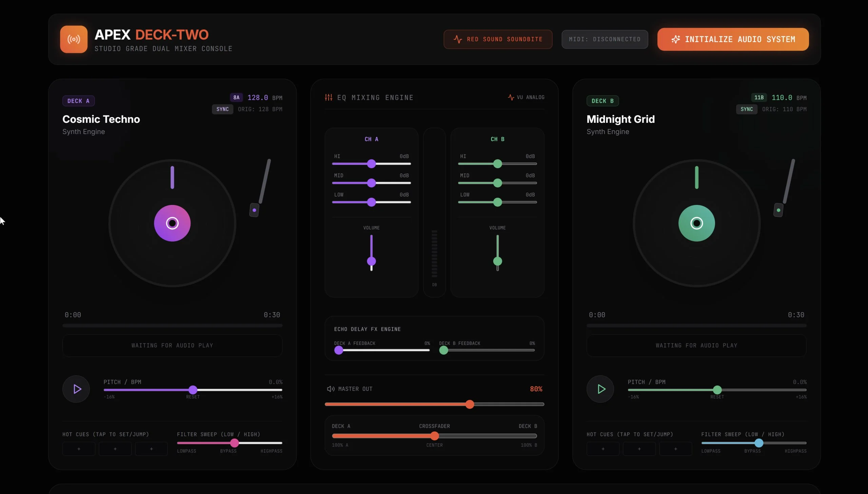Image resolution: width=868 pixels, height=494 pixels.
Task: Click Deck A HIGHPASS filter label
Action: point(271,451)
